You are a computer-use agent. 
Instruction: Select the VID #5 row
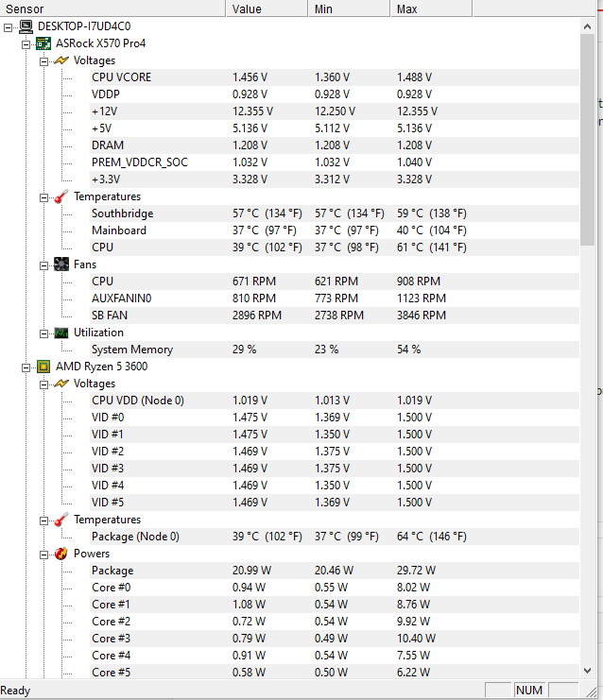point(335,503)
